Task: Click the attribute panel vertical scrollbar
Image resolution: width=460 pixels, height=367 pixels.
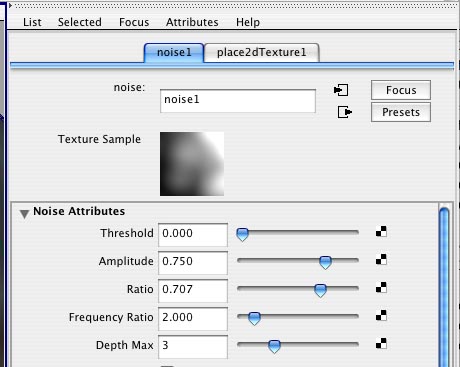Action: pyautogui.click(x=444, y=287)
